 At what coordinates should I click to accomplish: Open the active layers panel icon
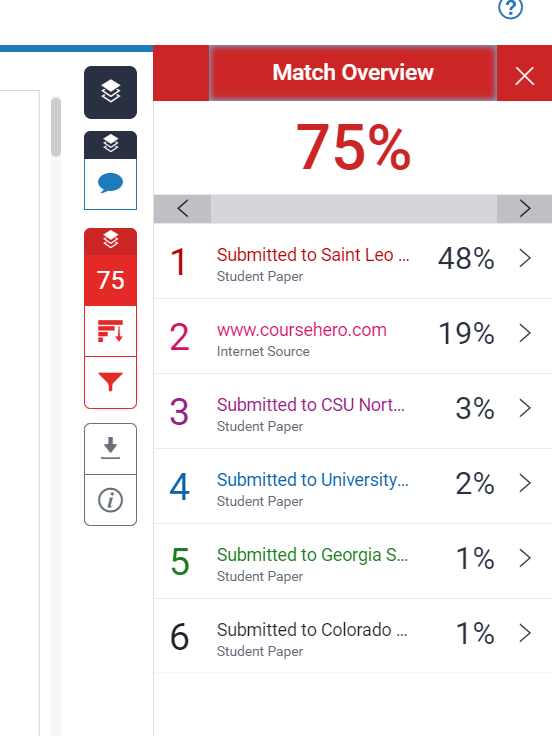pos(110,92)
